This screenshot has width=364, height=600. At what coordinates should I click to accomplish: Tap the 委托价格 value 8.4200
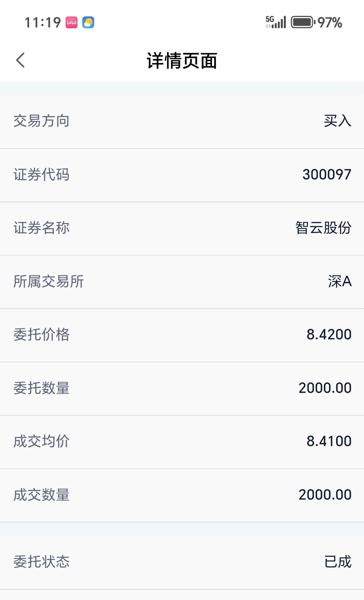[329, 335]
